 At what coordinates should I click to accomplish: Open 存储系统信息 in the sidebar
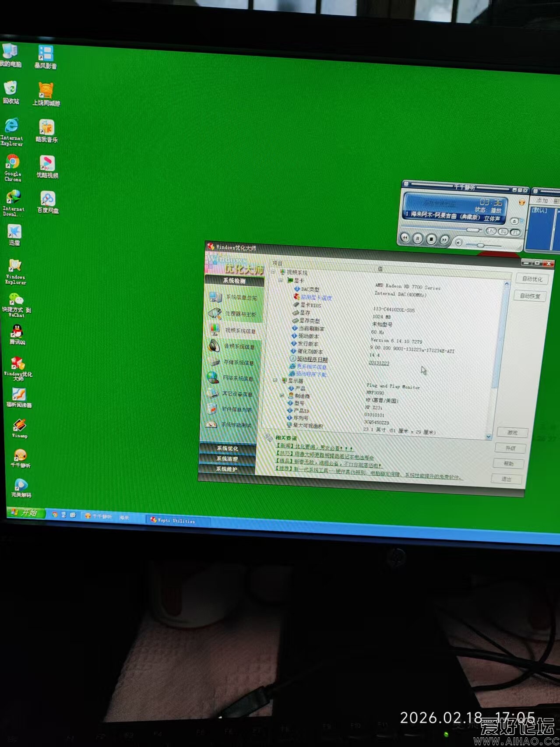(232, 363)
